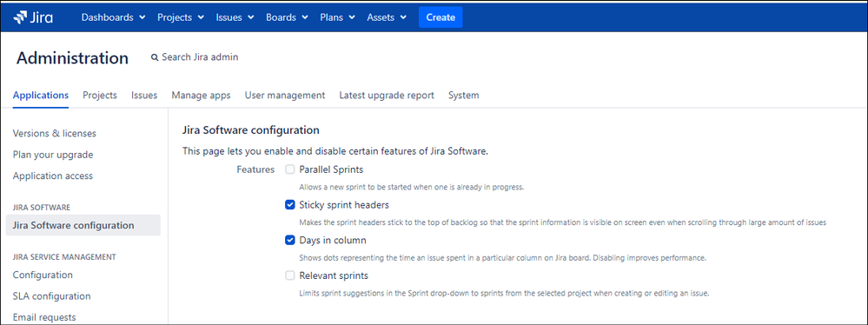868x325 pixels.
Task: Click 'Makes the sprint headers stick' description
Action: coord(563,222)
